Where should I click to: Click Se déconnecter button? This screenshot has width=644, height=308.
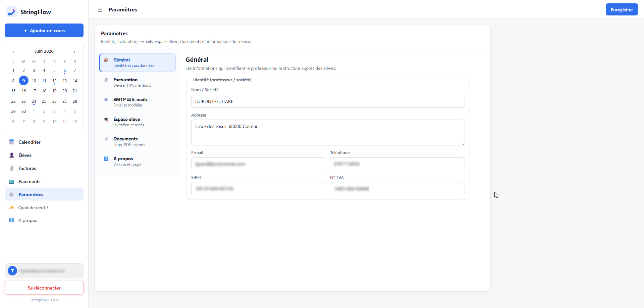(44, 288)
